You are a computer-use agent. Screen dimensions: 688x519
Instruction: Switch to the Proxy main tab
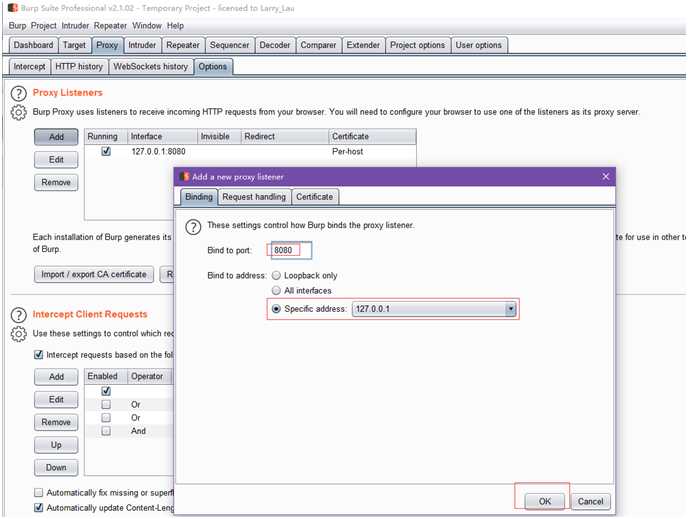pyautogui.click(x=107, y=45)
